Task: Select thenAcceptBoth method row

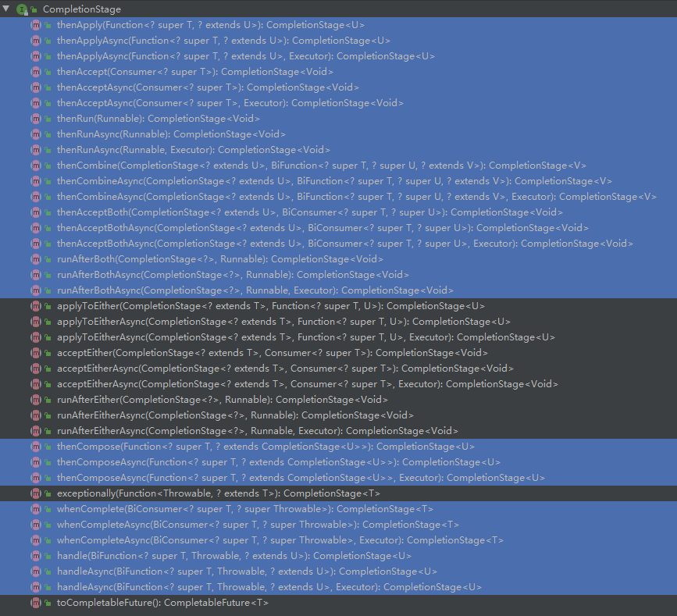Action: 310,212
